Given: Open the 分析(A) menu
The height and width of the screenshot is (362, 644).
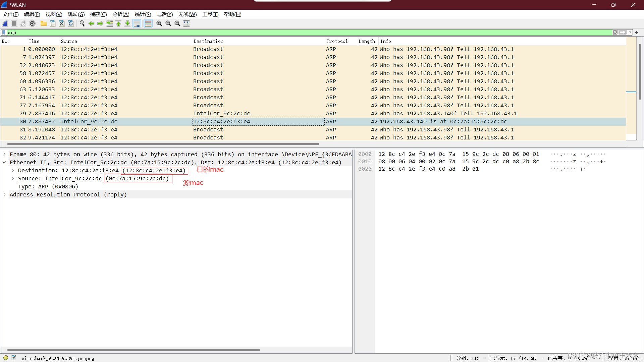Looking at the screenshot, I should [x=121, y=14].
